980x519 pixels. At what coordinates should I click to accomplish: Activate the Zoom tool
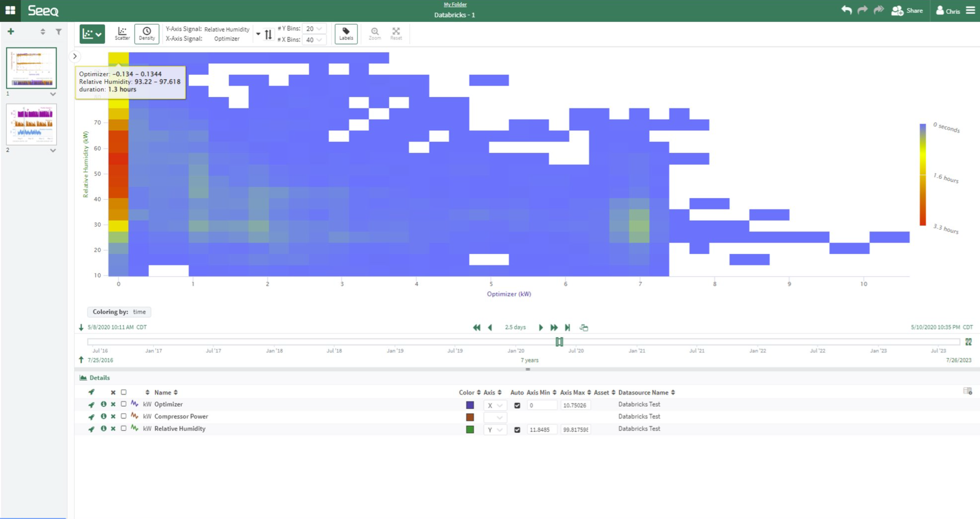375,33
